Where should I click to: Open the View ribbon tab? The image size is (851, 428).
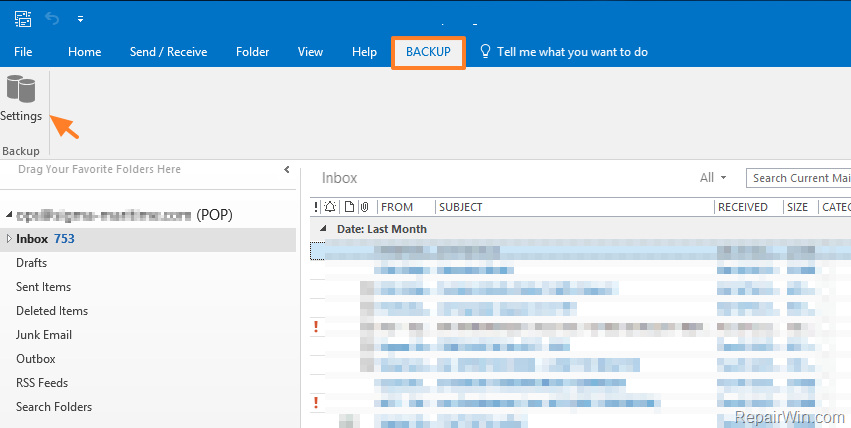coord(310,52)
